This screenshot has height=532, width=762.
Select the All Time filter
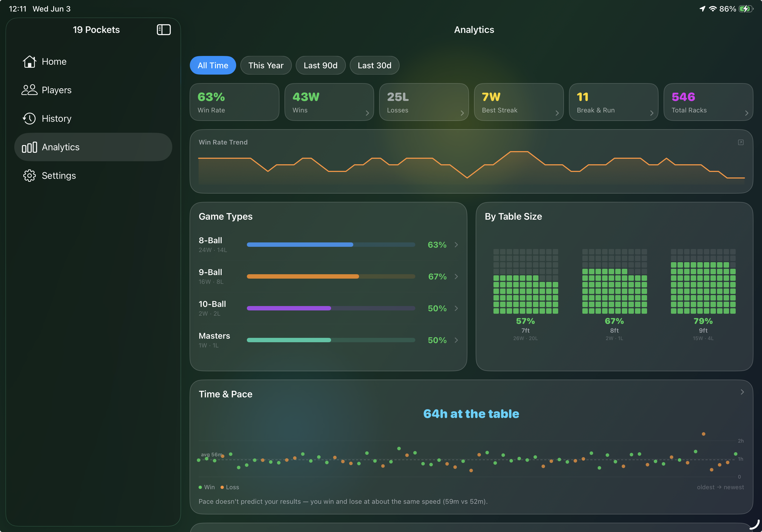point(213,65)
